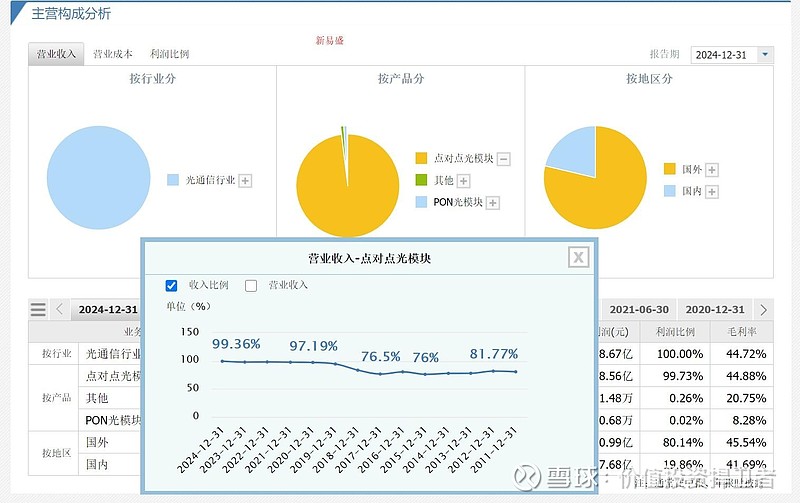The image size is (800, 503).
Task: Click the 100.00% profit ratio cell
Action: (x=676, y=354)
